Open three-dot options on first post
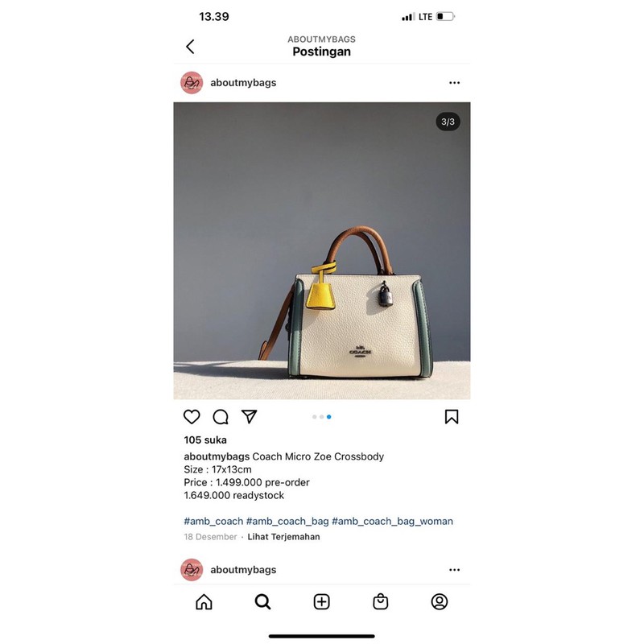The width and height of the screenshot is (644, 644). 454,83
